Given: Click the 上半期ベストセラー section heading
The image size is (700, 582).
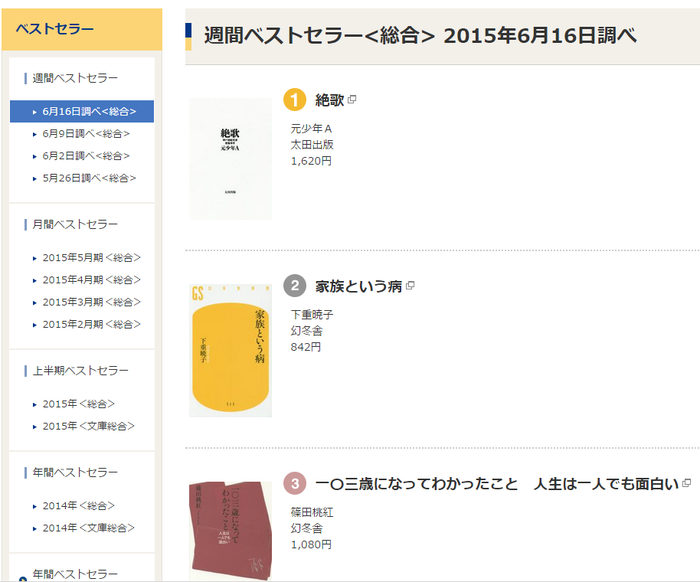Looking at the screenshot, I should [80, 371].
